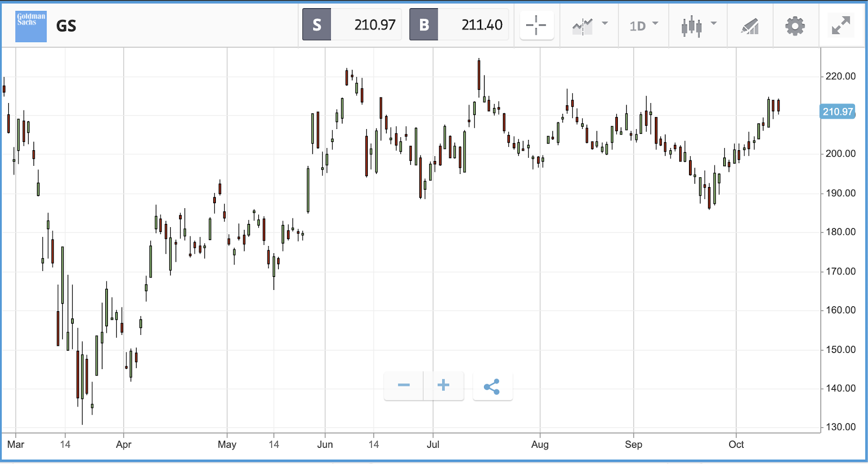868x464 pixels.
Task: Expand the compare dropdown arrow
Action: coord(605,23)
